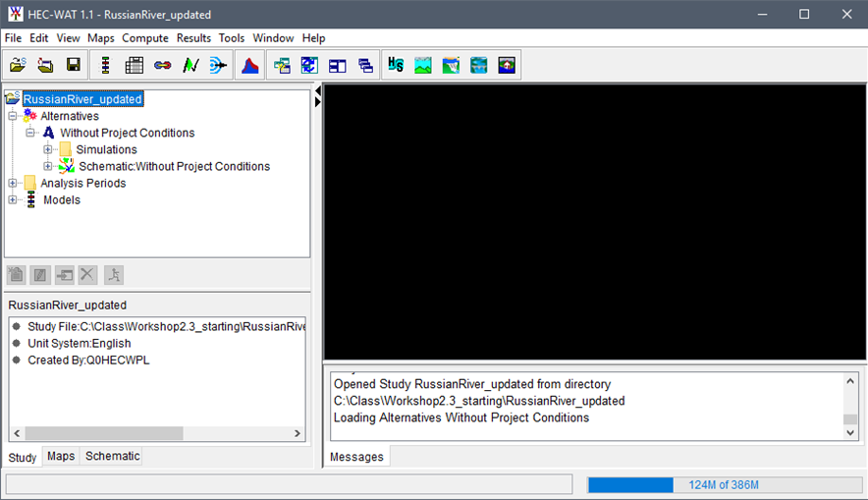Click the red and blue hydrograph icon
This screenshot has width=868, height=500.
249,65
